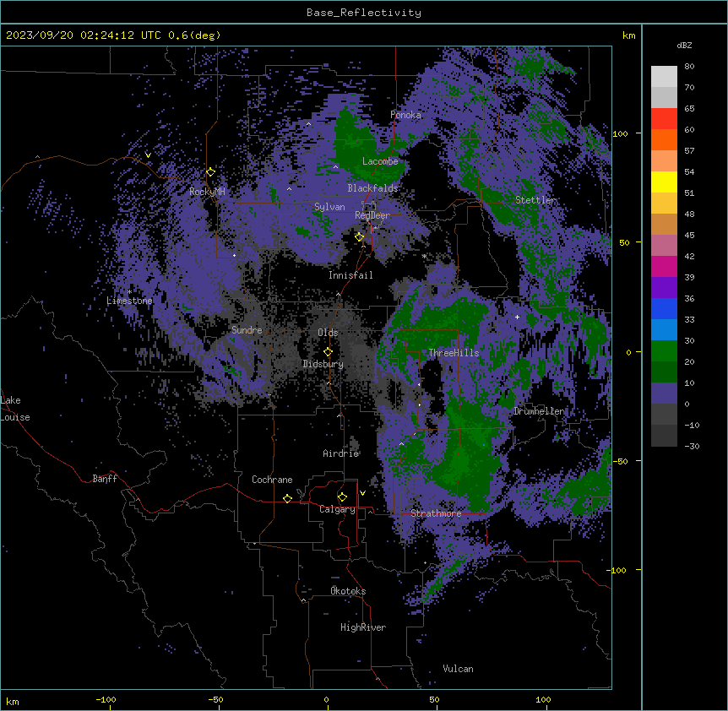Click the Calgary city label
This screenshot has height=711, width=728.
coord(337,509)
